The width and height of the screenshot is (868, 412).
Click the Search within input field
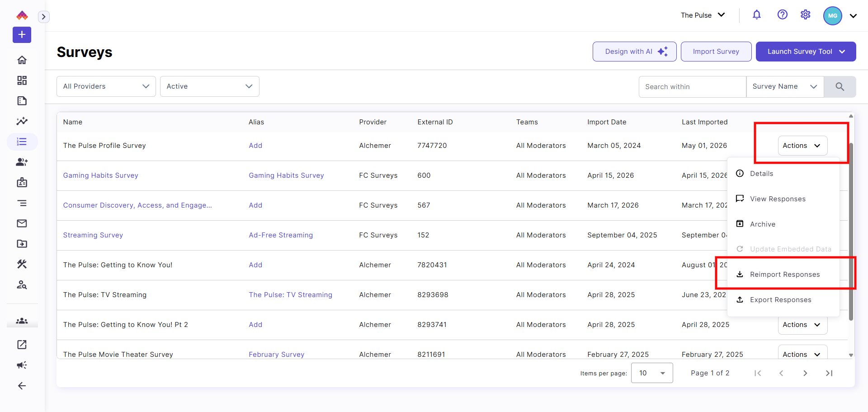tap(692, 87)
